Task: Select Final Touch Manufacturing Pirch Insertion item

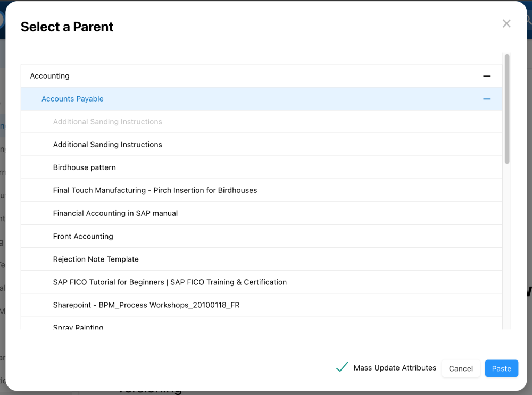Action: 155,190
